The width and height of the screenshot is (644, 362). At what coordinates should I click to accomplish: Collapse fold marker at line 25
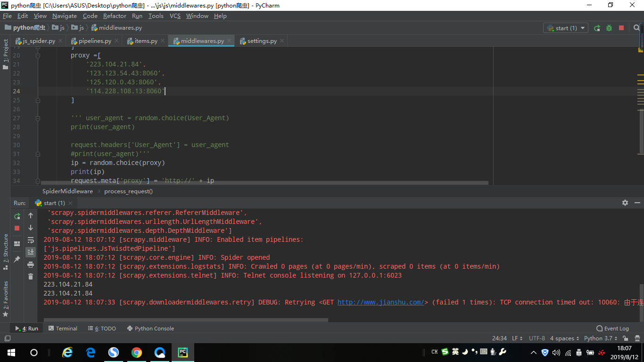pyautogui.click(x=38, y=100)
